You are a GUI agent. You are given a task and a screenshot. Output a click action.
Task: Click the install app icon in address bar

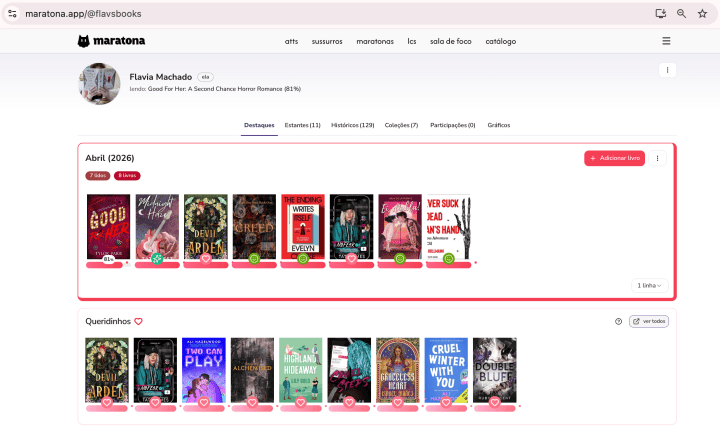(660, 13)
